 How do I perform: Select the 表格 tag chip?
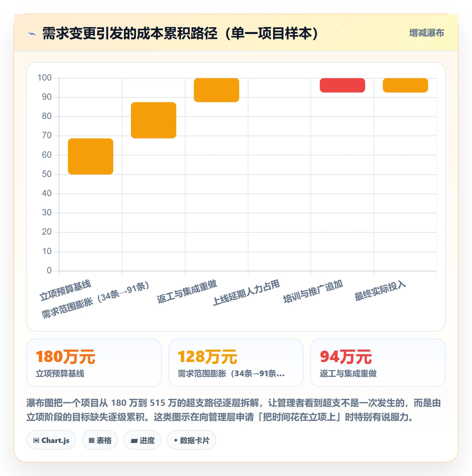pos(100,440)
